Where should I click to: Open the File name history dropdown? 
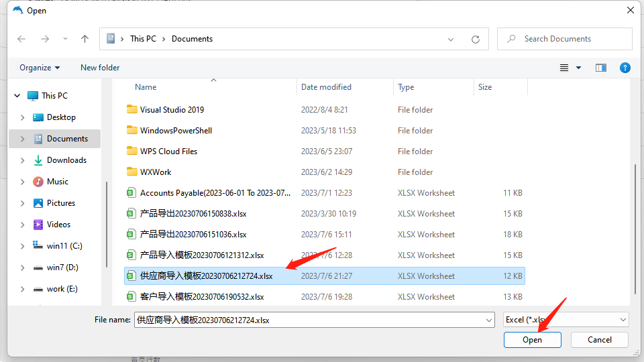[488, 320]
